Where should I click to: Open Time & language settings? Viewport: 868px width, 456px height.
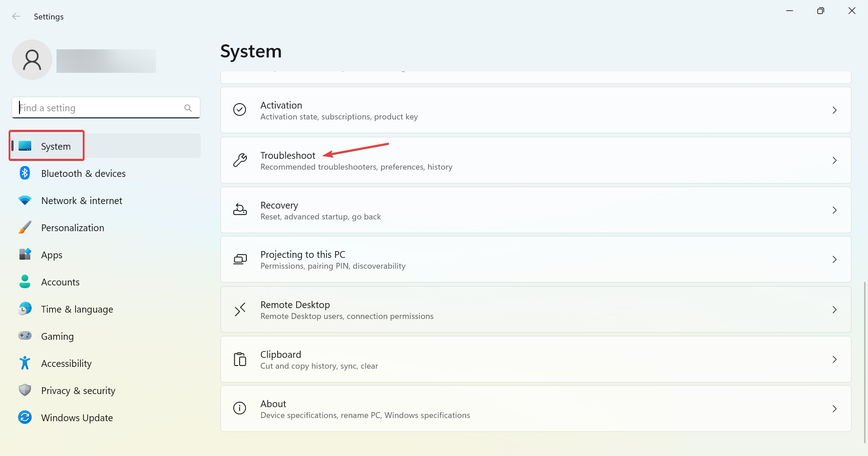(x=106, y=309)
